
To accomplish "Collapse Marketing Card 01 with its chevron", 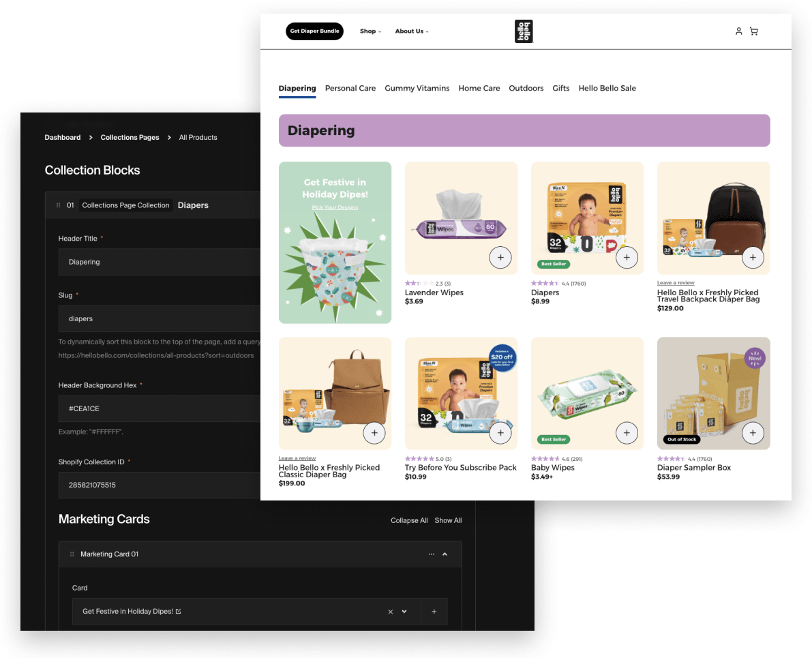I will pos(445,554).
